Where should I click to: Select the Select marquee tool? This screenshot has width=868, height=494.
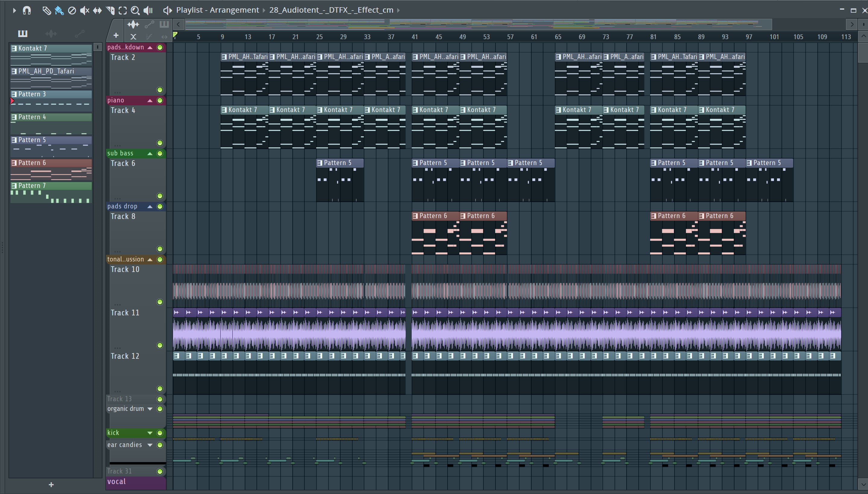123,11
